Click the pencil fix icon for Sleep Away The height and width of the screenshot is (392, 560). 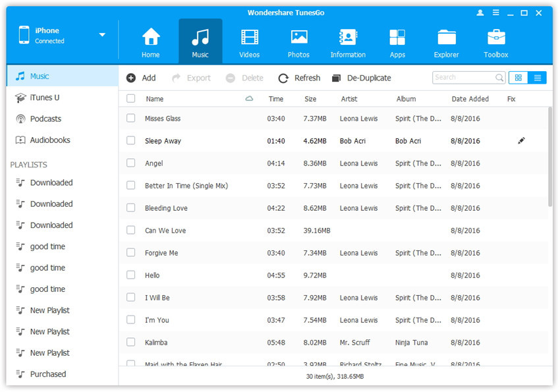tap(521, 141)
